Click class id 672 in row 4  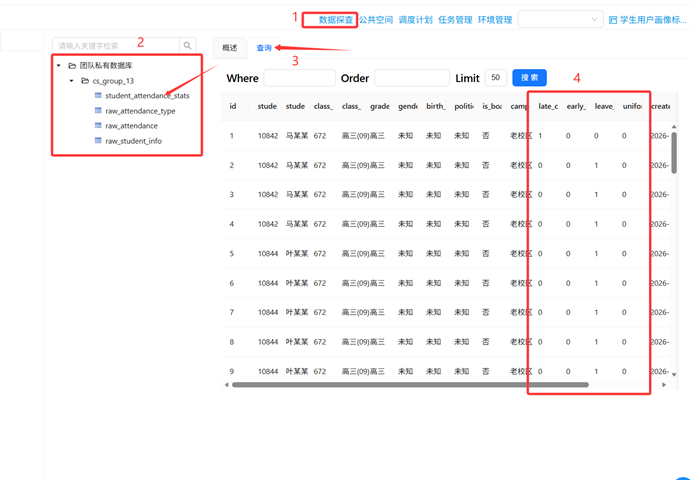coord(320,224)
